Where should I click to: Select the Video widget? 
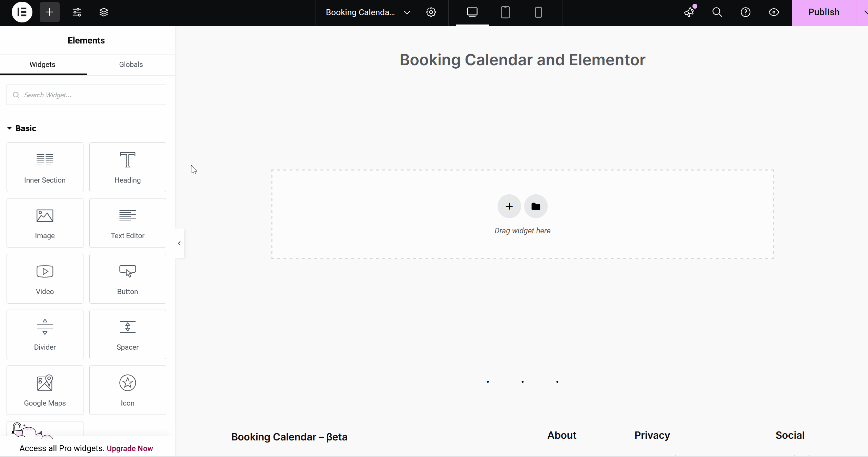point(45,279)
